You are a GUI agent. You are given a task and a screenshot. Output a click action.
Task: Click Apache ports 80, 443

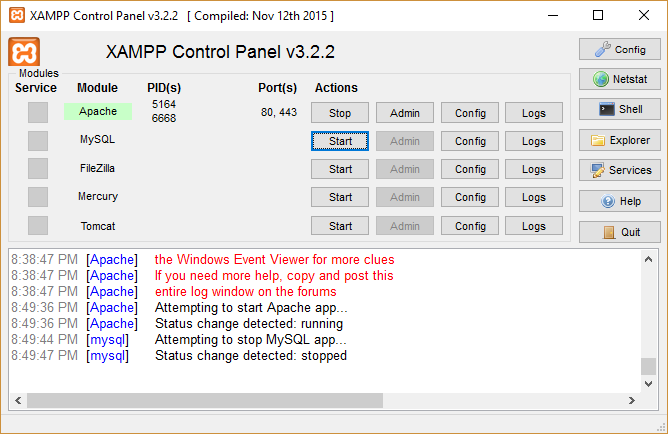tap(279, 112)
